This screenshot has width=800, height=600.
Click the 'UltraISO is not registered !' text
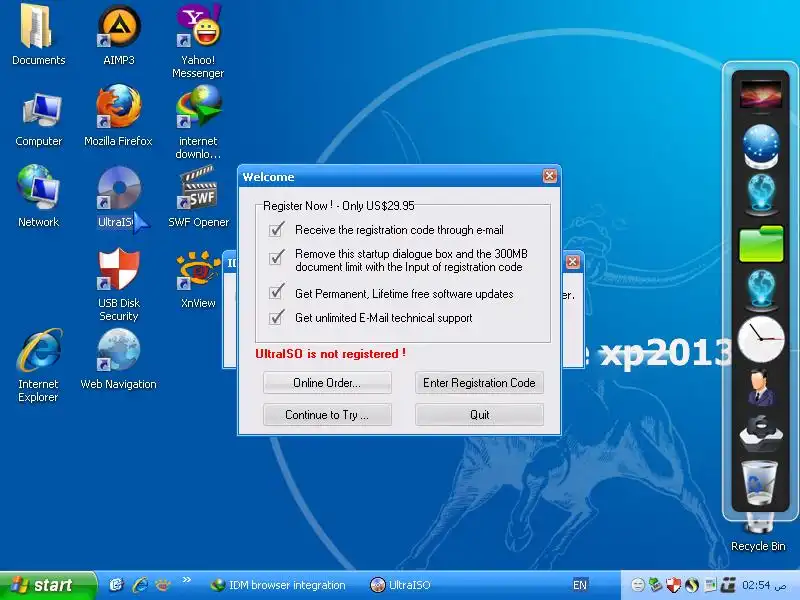point(331,353)
